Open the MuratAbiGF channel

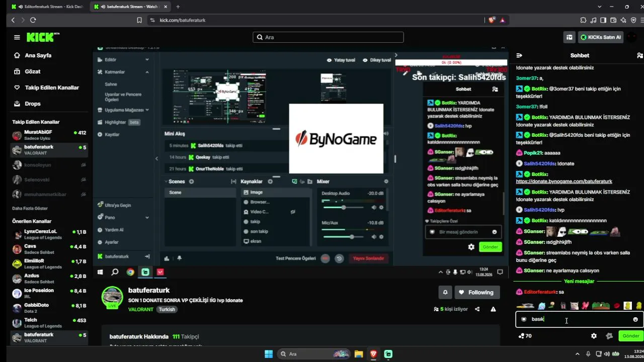pyautogui.click(x=49, y=135)
